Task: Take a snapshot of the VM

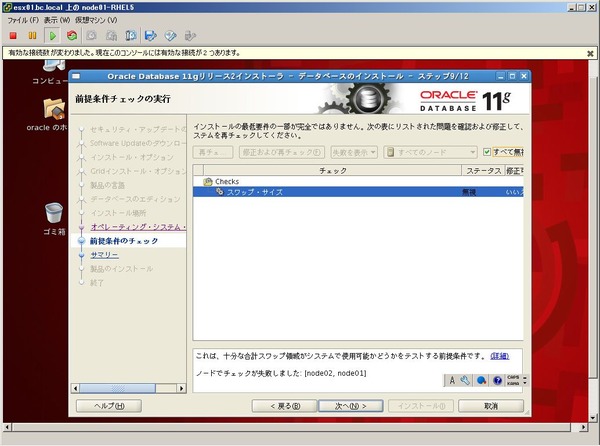Action: 91,36
